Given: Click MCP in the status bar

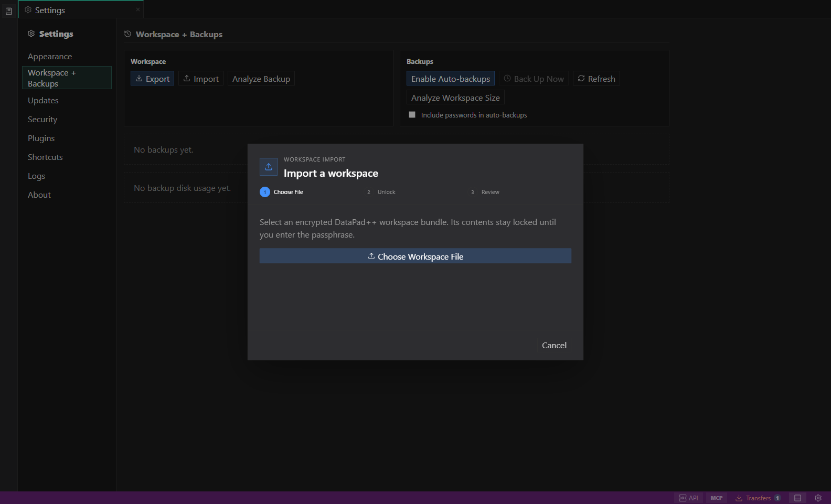Looking at the screenshot, I should point(717,498).
